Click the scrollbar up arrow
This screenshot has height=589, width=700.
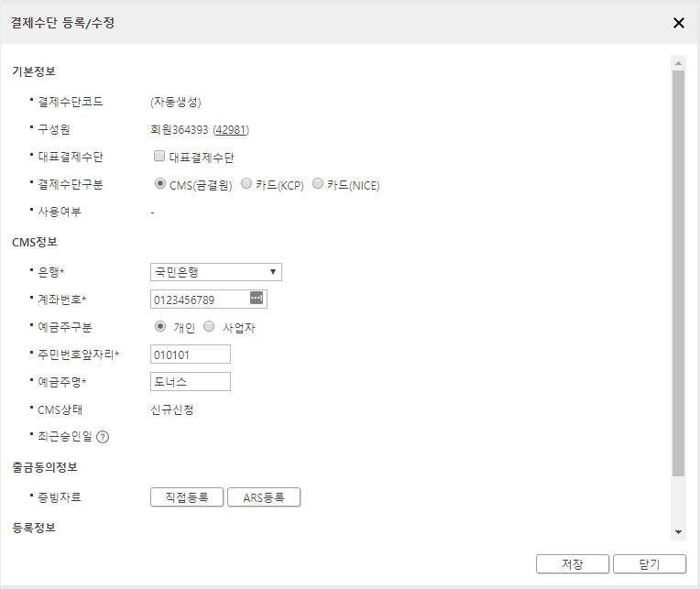679,63
